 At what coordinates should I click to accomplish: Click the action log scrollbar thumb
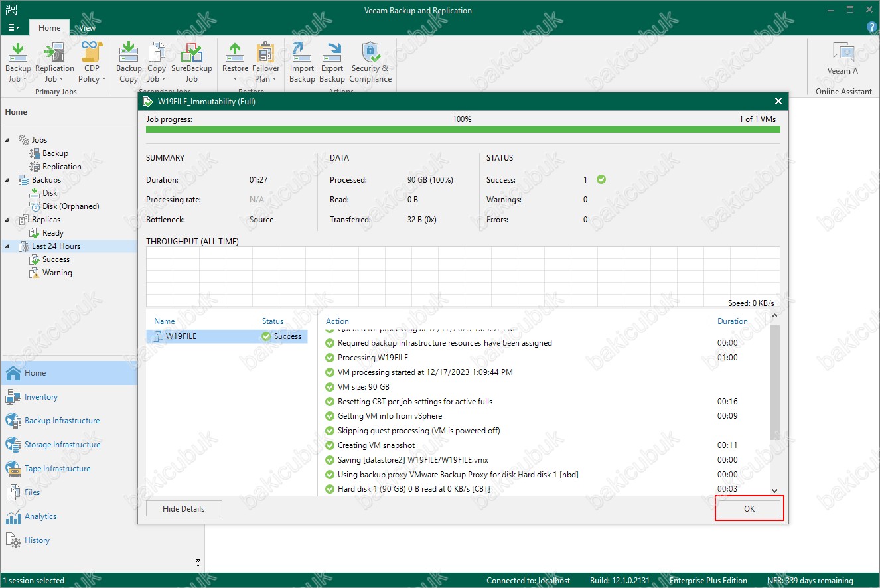pyautogui.click(x=774, y=384)
